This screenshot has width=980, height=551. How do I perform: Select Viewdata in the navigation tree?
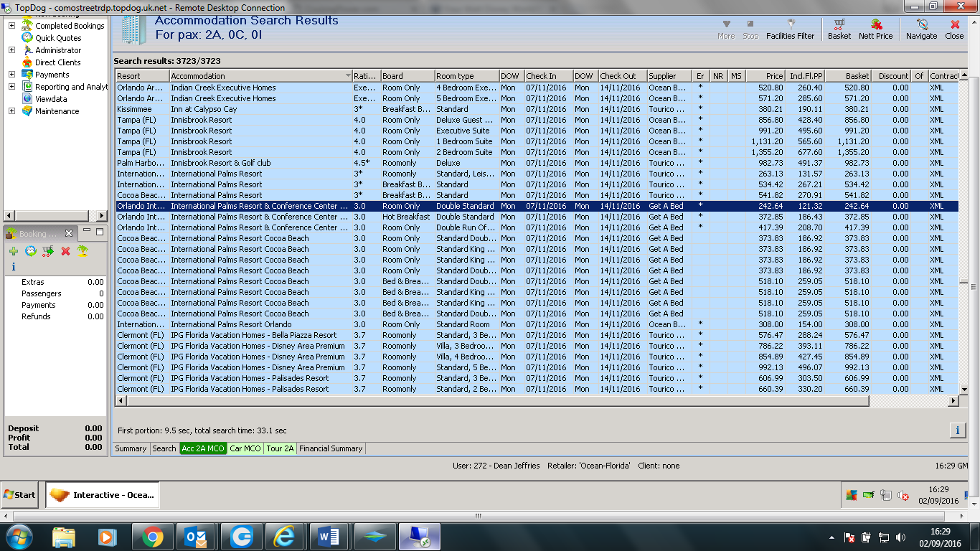click(x=51, y=99)
